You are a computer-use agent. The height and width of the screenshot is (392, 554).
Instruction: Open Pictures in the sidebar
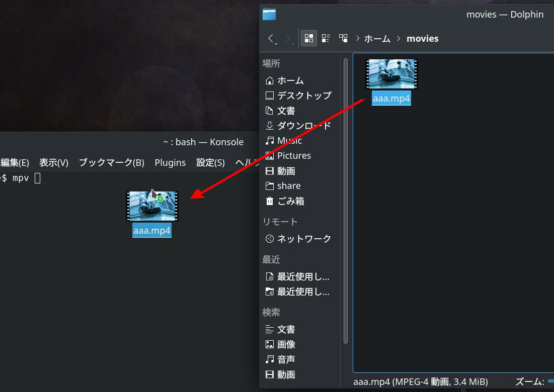click(x=298, y=156)
